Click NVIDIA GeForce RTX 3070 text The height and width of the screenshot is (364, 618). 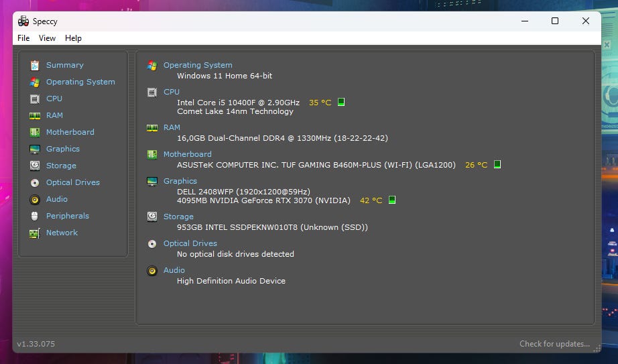pos(263,200)
